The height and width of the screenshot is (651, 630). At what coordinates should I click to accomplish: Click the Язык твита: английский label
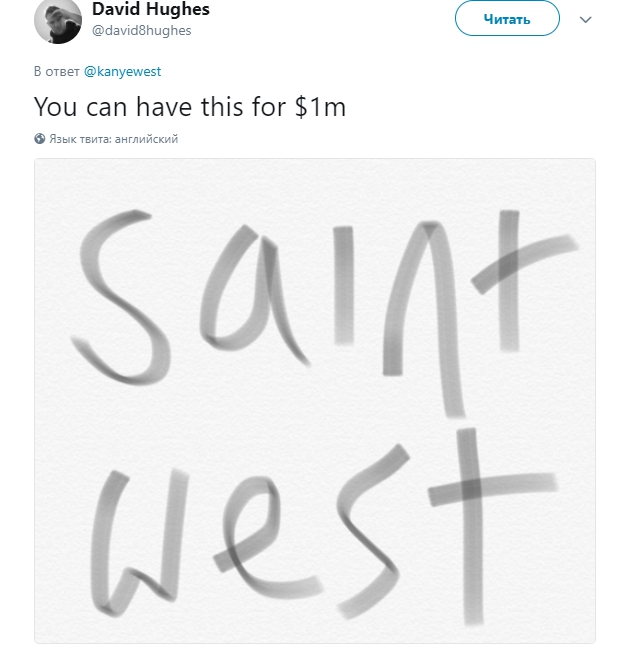pyautogui.click(x=113, y=139)
